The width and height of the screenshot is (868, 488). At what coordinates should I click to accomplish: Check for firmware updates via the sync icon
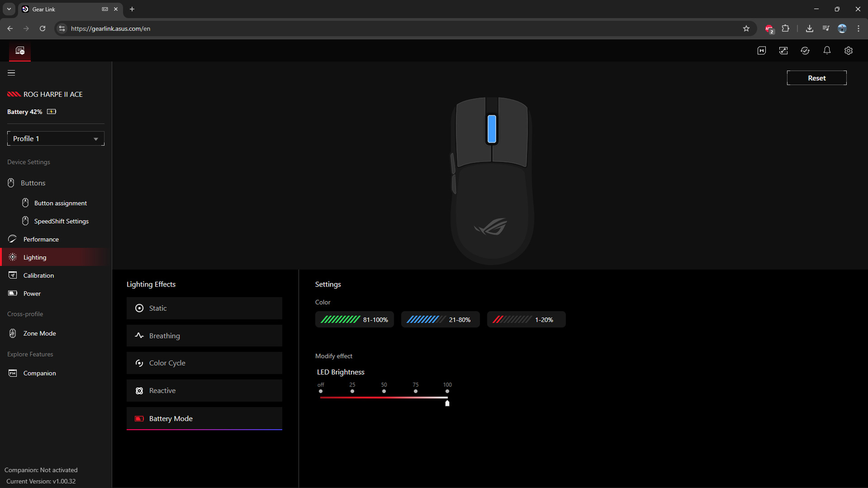click(x=805, y=51)
